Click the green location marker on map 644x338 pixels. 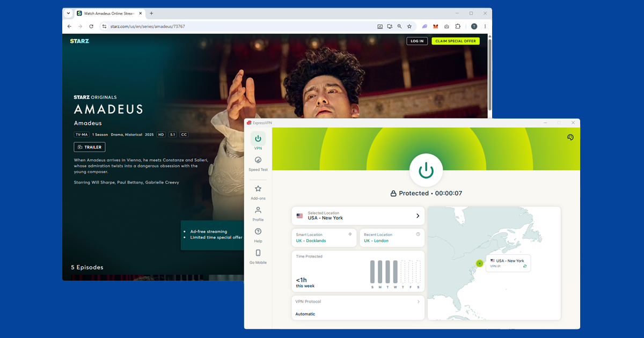479,263
